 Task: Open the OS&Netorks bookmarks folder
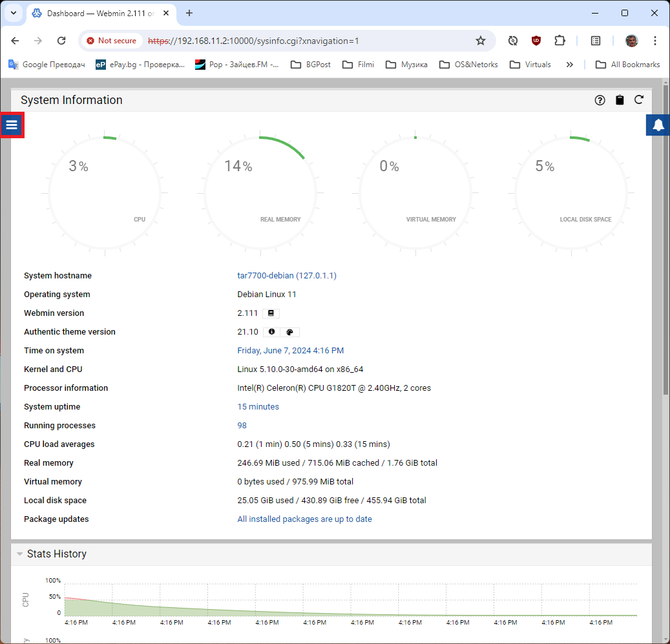coord(469,65)
